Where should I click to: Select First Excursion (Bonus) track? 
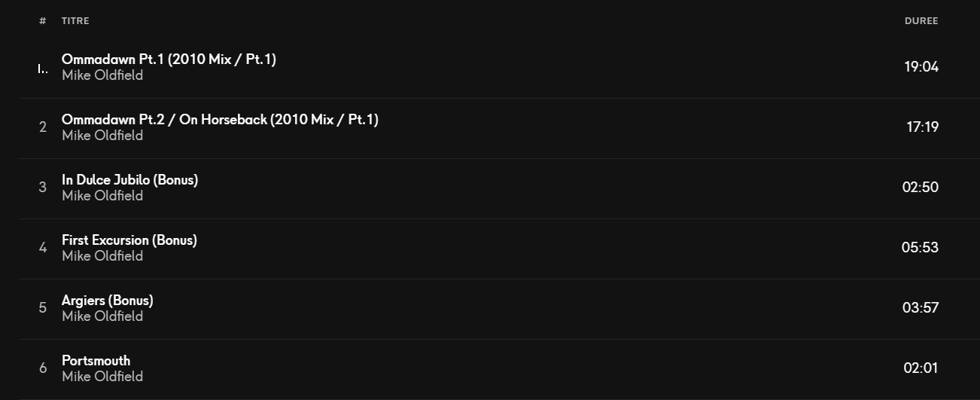[x=490, y=249]
